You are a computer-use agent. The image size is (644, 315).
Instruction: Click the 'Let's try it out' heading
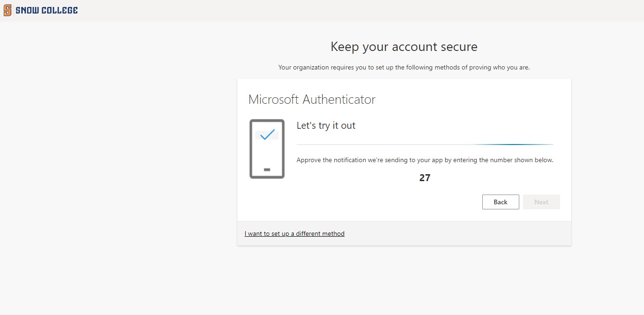point(326,126)
